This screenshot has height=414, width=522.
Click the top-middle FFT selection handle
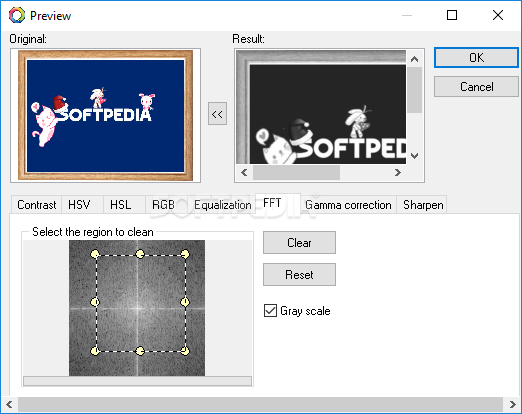point(140,254)
